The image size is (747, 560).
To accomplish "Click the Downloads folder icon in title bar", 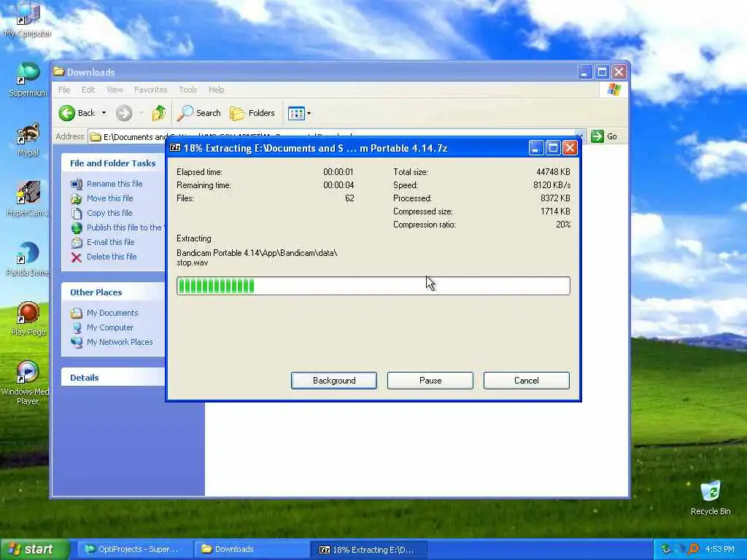I will coord(59,72).
